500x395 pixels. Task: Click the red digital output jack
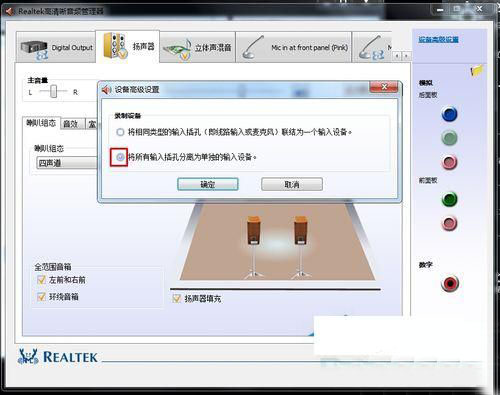[450, 283]
